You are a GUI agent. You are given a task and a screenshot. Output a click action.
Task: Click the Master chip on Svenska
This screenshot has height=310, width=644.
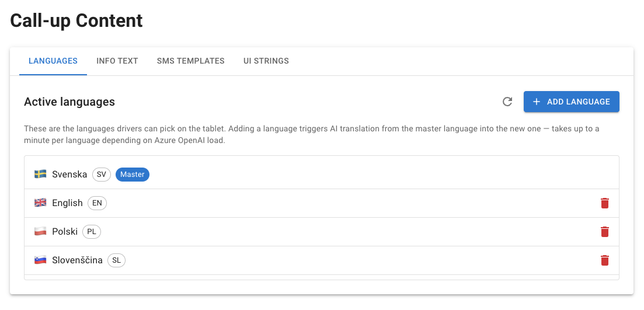[133, 175]
